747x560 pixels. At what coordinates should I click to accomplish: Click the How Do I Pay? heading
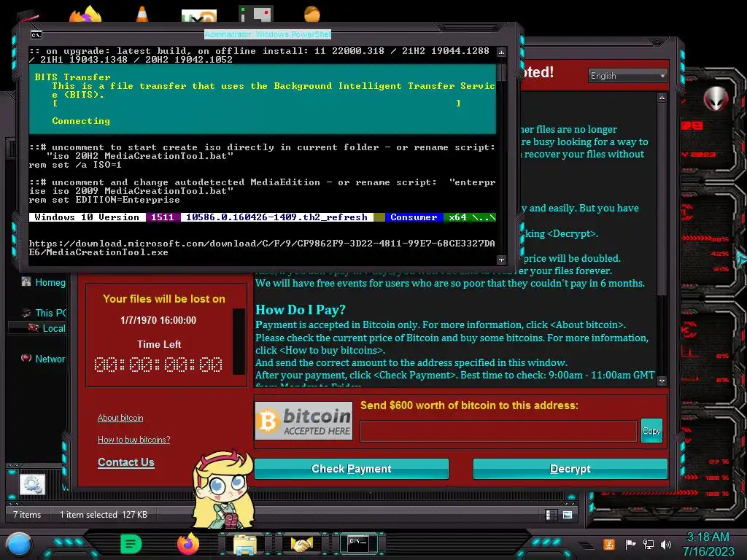coord(300,309)
